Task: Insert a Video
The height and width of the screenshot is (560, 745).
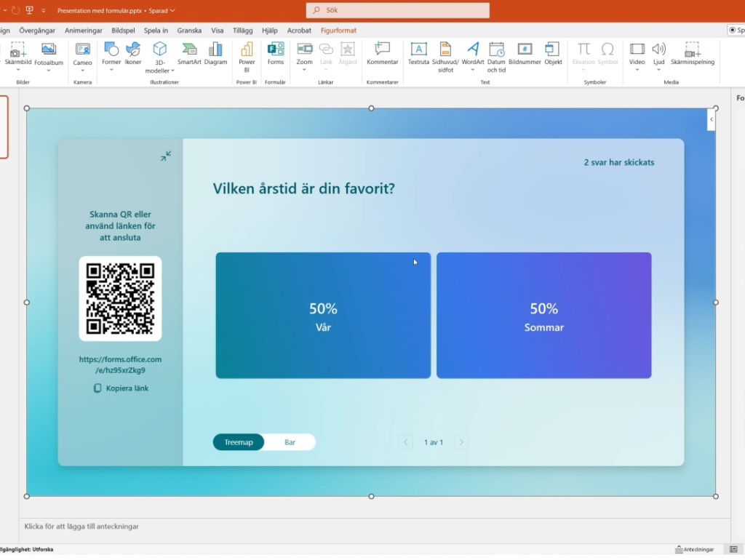Action: [637, 53]
